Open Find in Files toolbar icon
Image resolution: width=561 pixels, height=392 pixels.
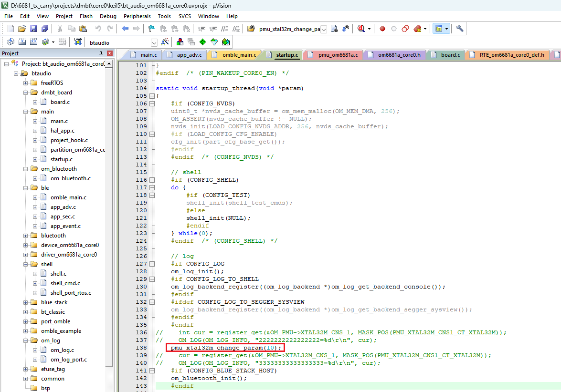click(x=251, y=29)
